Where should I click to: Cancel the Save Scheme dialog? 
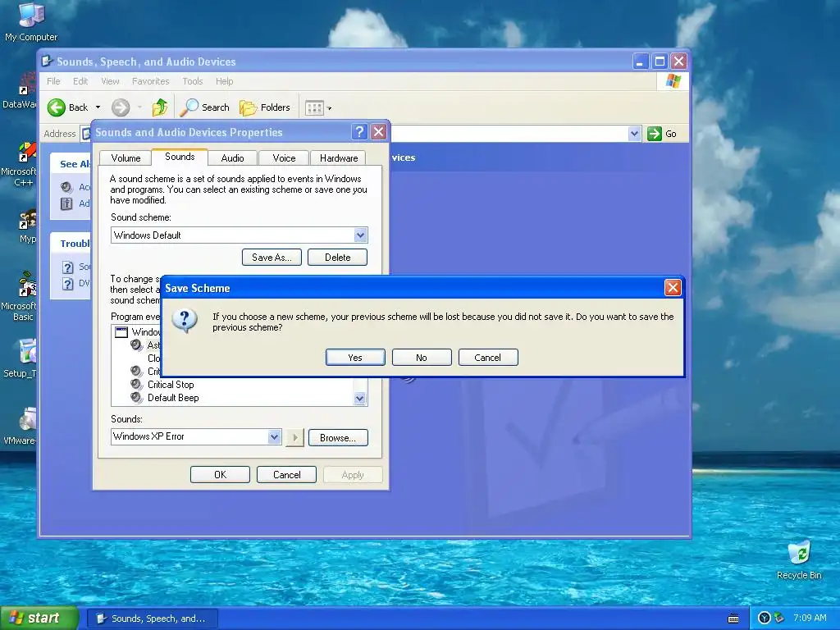point(488,358)
